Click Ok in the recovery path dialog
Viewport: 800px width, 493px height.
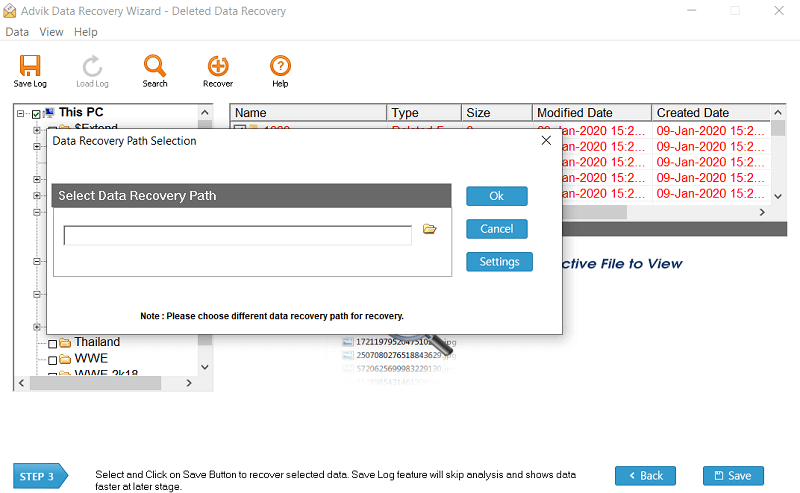click(x=496, y=196)
